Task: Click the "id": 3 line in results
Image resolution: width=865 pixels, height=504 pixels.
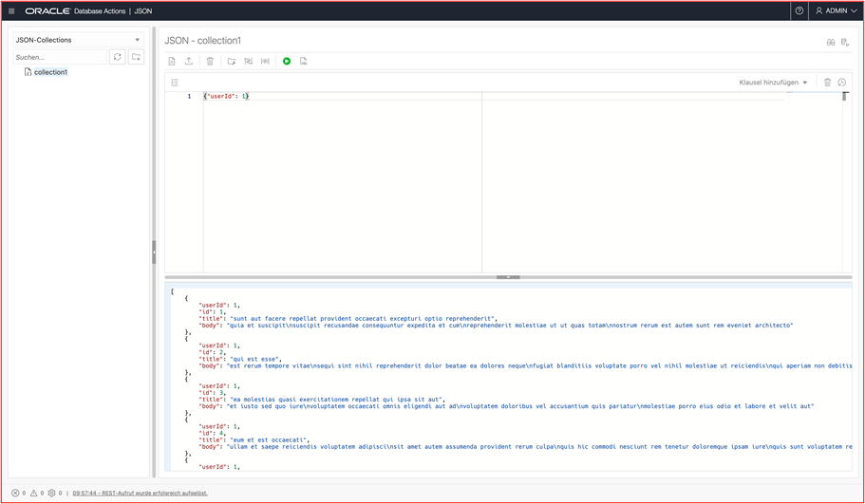Action: pyautogui.click(x=213, y=393)
